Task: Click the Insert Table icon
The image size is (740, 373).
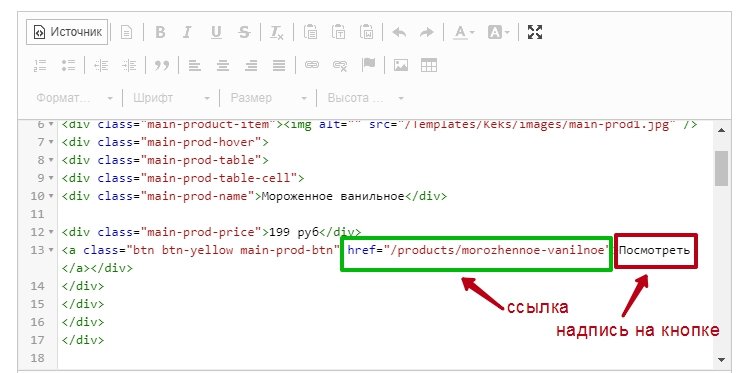Action: [x=429, y=65]
